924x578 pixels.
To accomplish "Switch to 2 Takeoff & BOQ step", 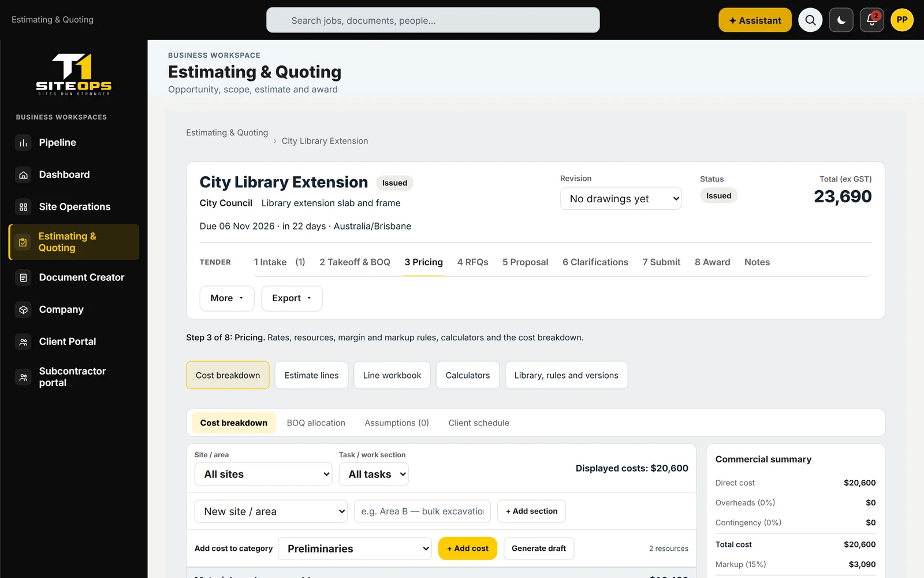I will click(355, 262).
